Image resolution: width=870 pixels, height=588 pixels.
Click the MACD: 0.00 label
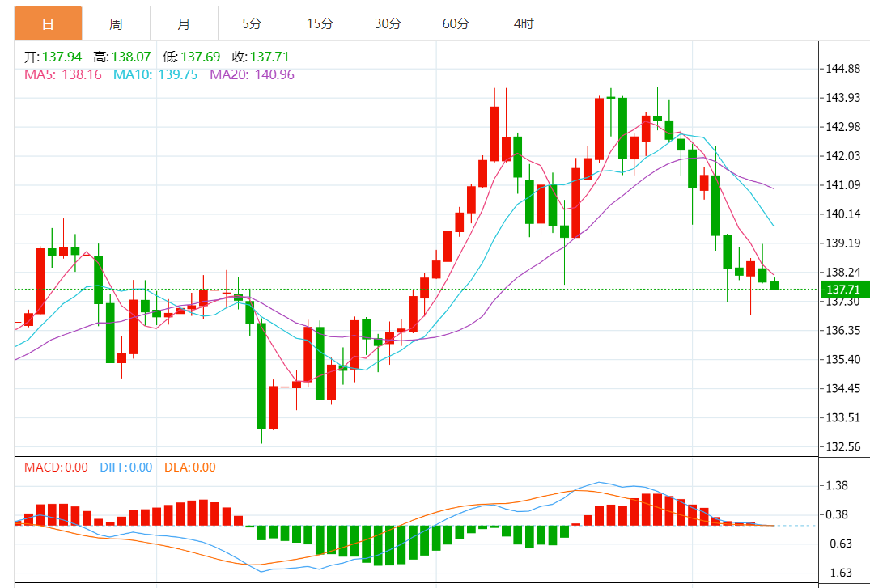point(56,467)
